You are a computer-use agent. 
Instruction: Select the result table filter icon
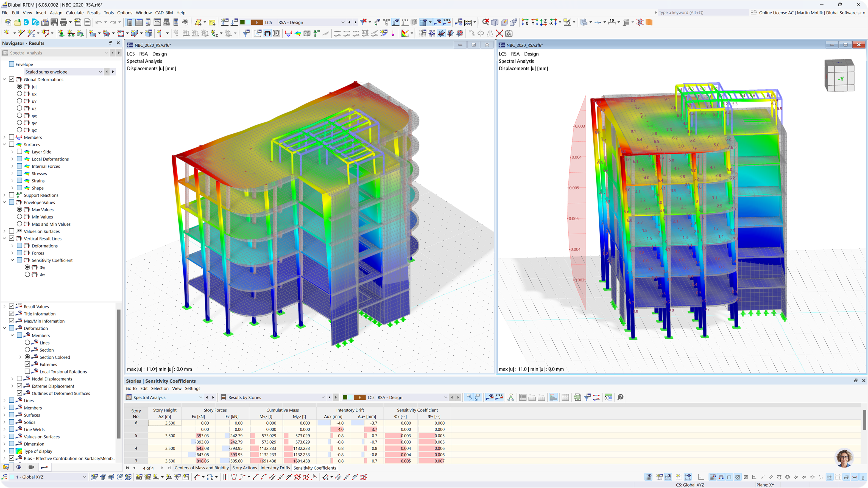pyautogui.click(x=587, y=397)
